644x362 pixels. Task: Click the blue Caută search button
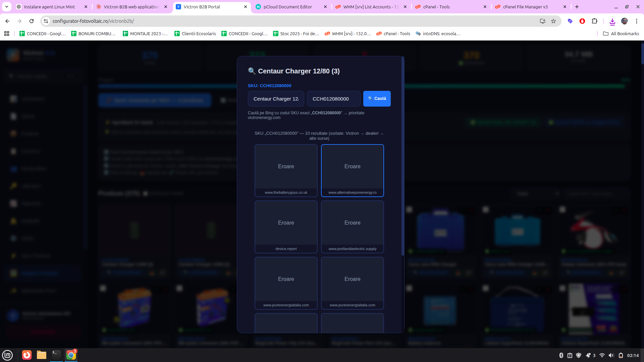pyautogui.click(x=377, y=99)
